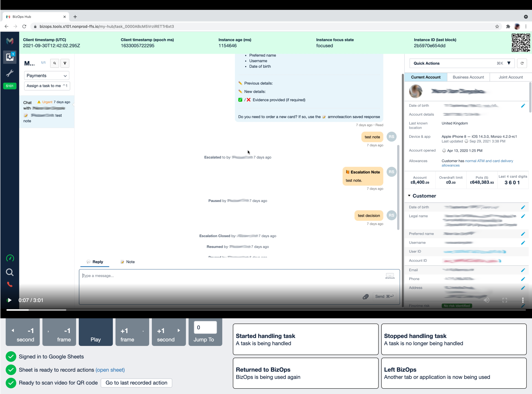Click the filter/sort icon next to search
Image resolution: width=532 pixels, height=394 pixels.
tap(65, 63)
